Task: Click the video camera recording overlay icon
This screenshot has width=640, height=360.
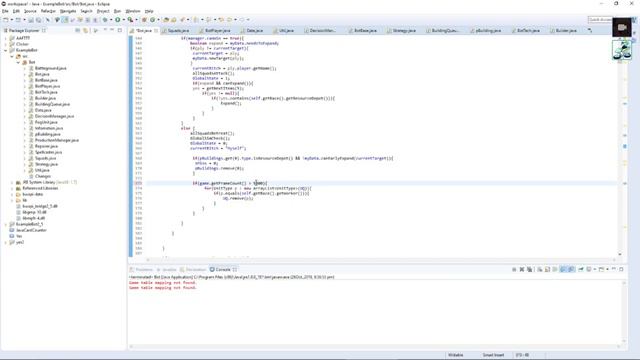Action: pos(622,27)
